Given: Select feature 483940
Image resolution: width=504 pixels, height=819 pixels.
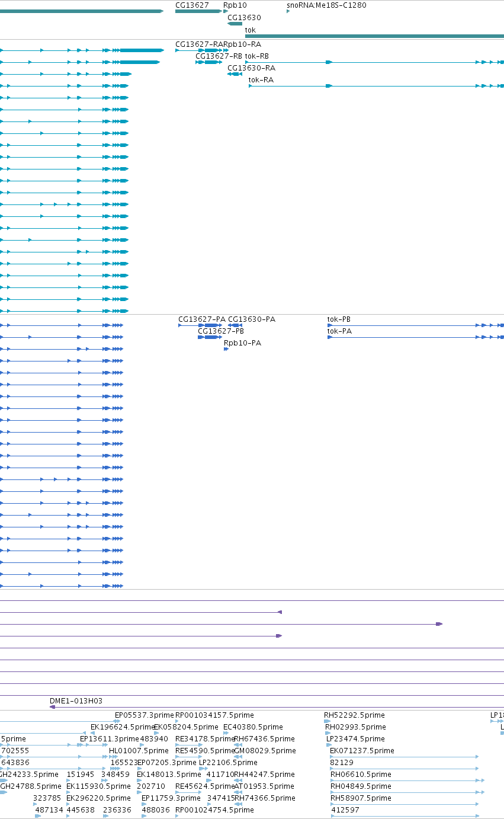Looking at the screenshot, I should 154,738.
